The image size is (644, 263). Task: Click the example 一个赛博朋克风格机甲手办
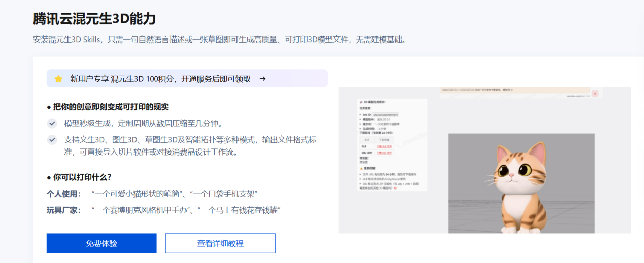click(x=141, y=210)
